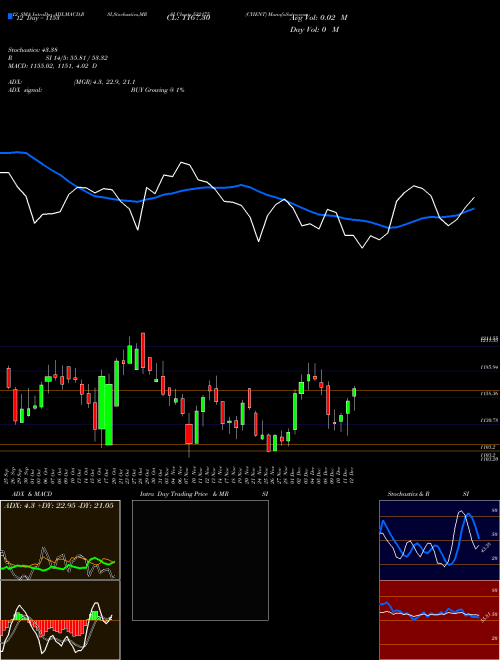The height and width of the screenshot is (660, 500).
Task: Open the empty intraday trading price panel
Action: [x=200, y=560]
